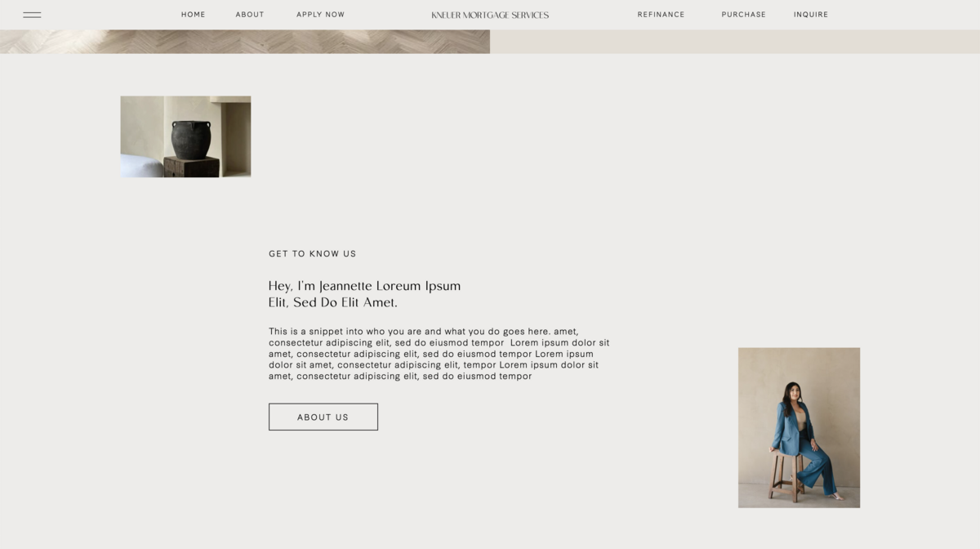Click the INQUIRE header link
The width and height of the screenshot is (980, 549).
coord(811,15)
